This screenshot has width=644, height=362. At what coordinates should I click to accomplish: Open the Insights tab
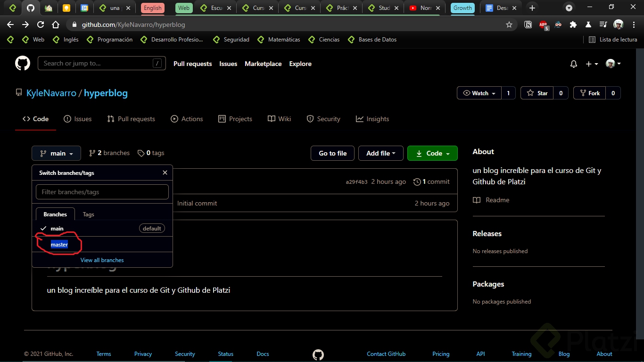pyautogui.click(x=372, y=119)
